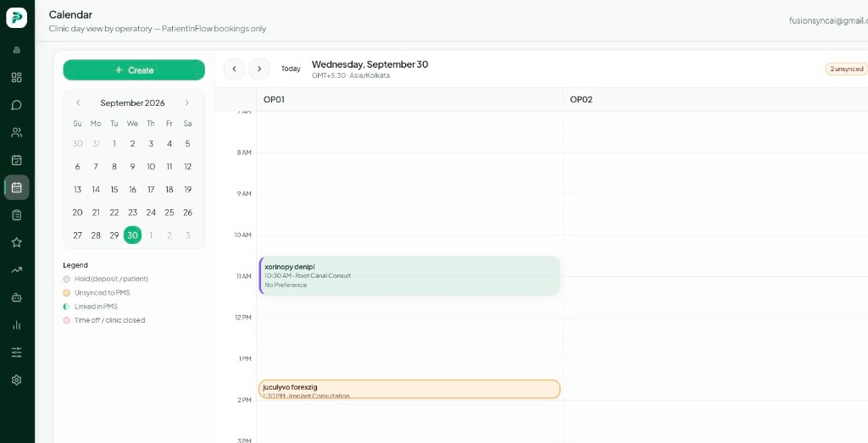Select September 12 in mini calendar

[187, 167]
